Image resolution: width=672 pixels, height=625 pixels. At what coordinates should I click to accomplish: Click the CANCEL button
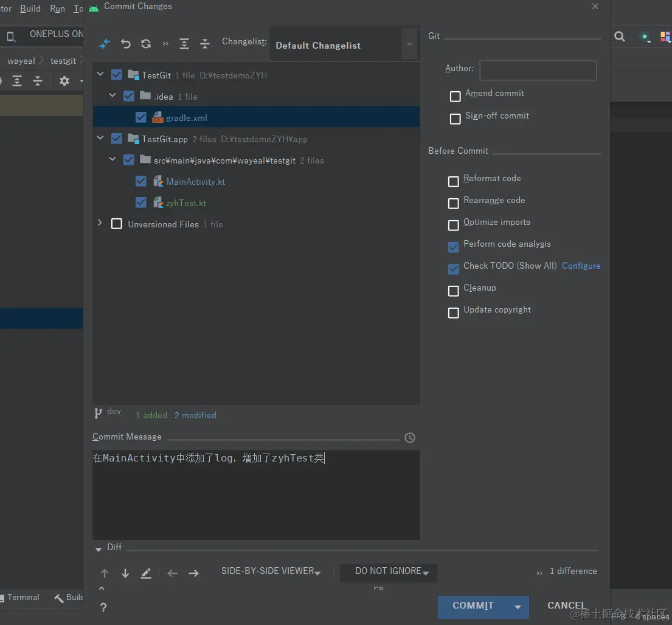(x=566, y=606)
